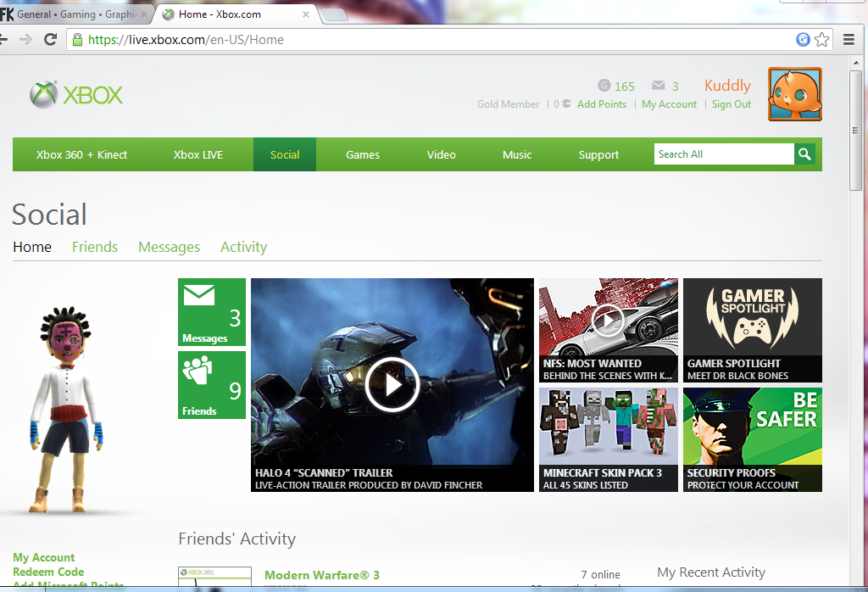Open the Minecraft Skin Pack 3 tile
The image size is (868, 592).
609,439
